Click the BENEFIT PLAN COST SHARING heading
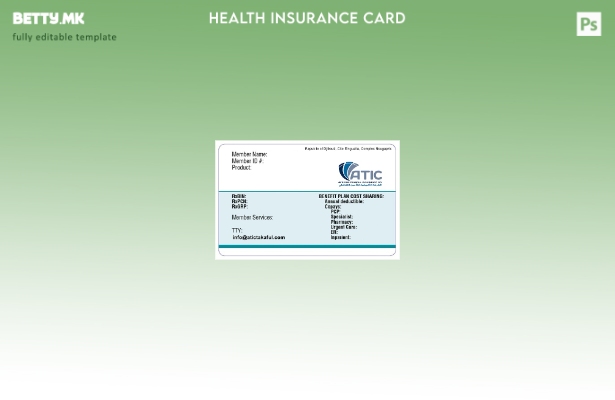Screen dimensions: 615x400 pos(350,196)
